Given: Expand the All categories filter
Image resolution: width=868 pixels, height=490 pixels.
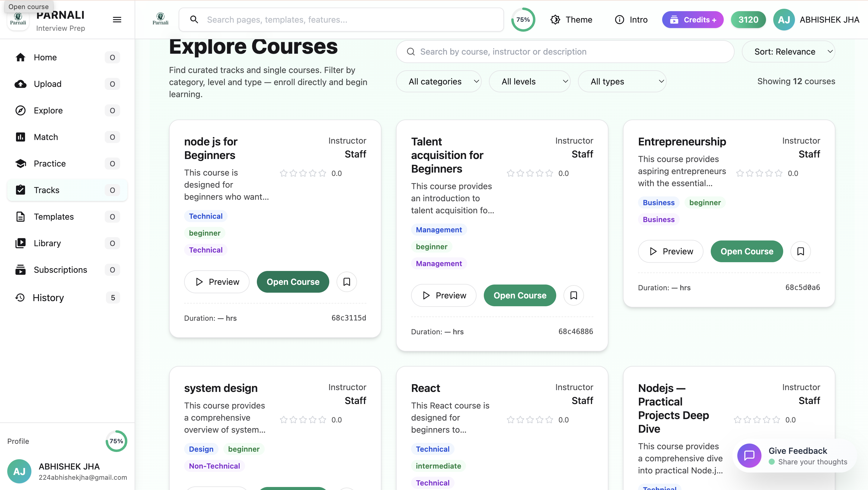Looking at the screenshot, I should [439, 81].
